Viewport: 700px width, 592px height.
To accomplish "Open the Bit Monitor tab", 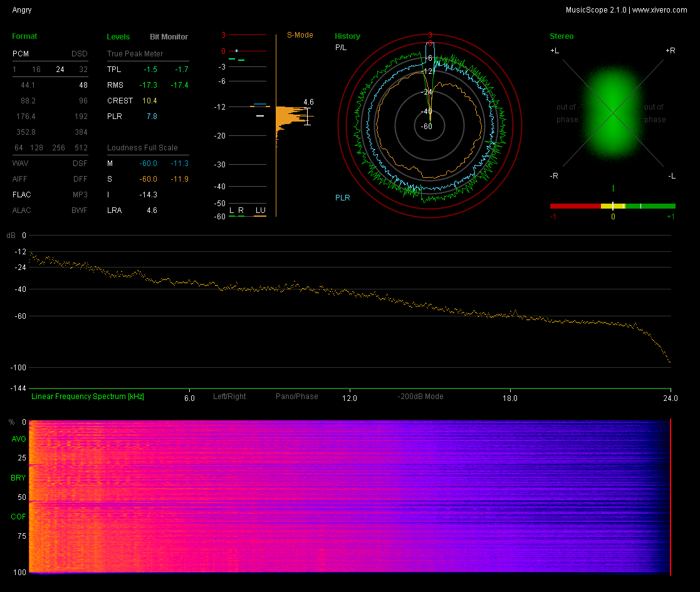I will [169, 37].
